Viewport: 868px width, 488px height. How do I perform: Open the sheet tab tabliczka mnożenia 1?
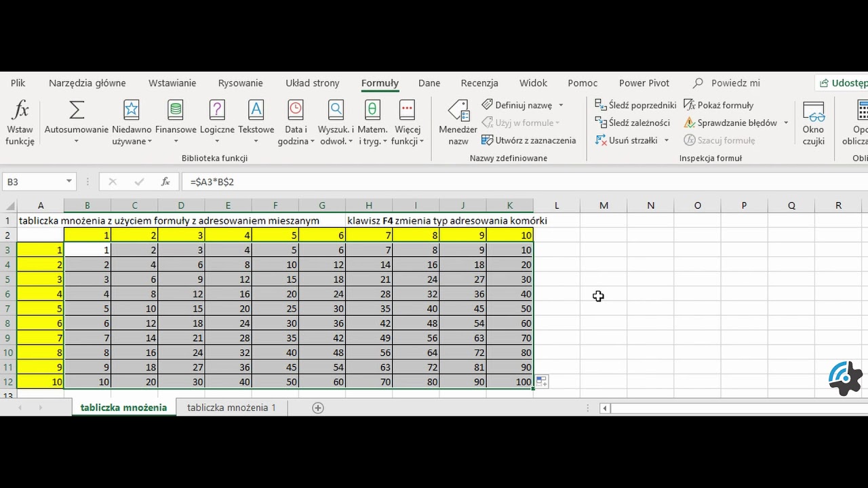[231, 407]
